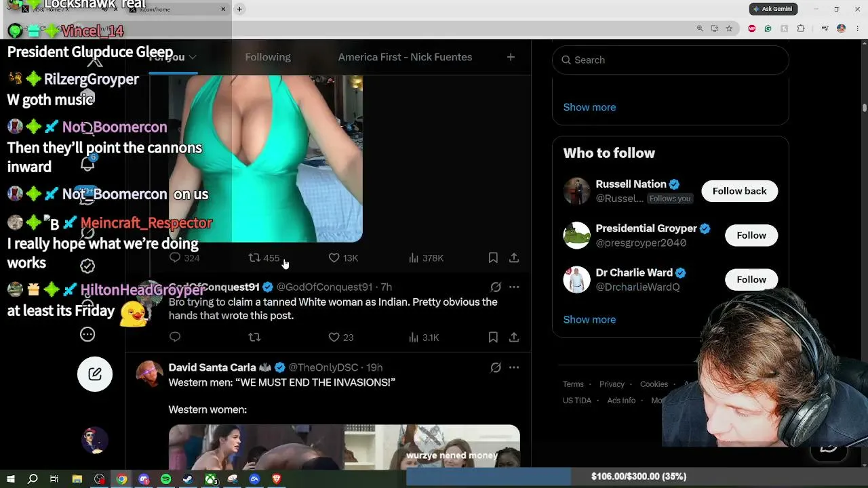The height and width of the screenshot is (488, 868).
Task: Open Spotify from the taskbar
Action: (166, 479)
